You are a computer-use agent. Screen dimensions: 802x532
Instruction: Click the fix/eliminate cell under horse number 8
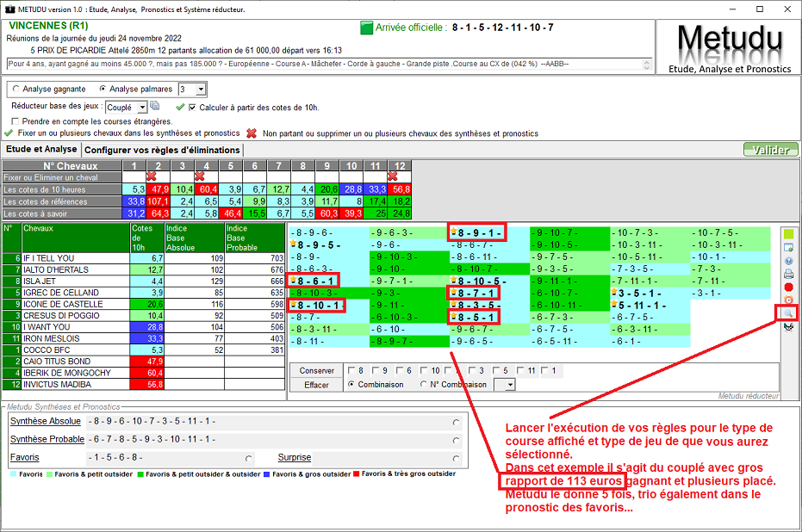click(303, 177)
